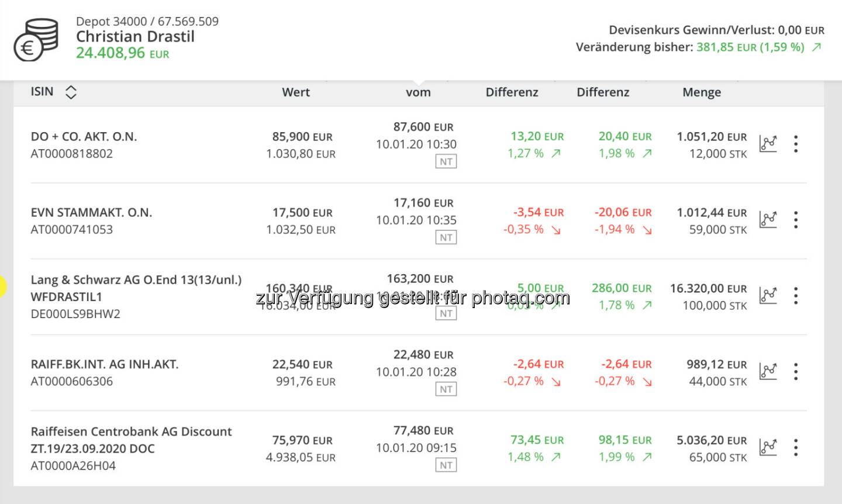Image resolution: width=842 pixels, height=504 pixels.
Task: Click the NT badge in RAIFF.BK.INT. row
Action: coord(446,389)
